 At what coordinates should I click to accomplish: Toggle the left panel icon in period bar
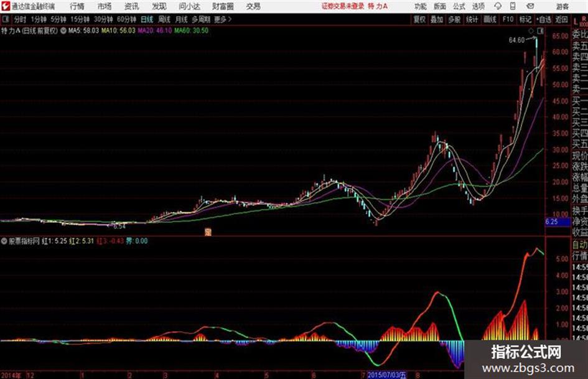click(5, 19)
